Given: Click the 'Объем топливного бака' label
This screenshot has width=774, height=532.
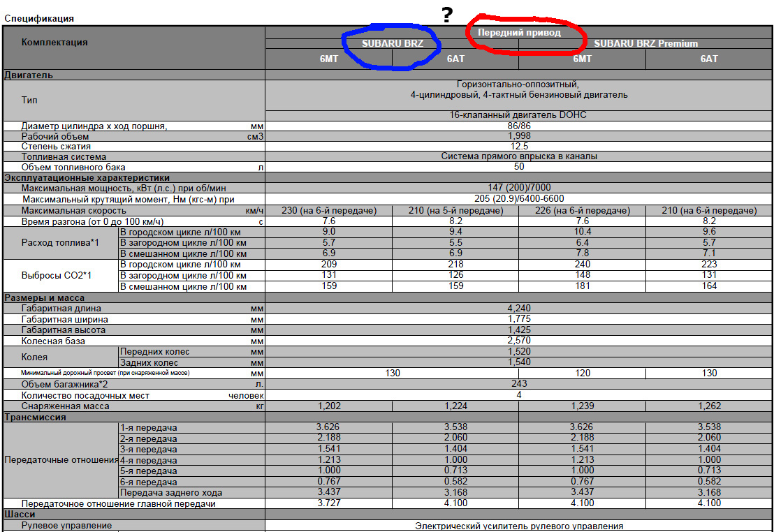Looking at the screenshot, I should (73, 168).
